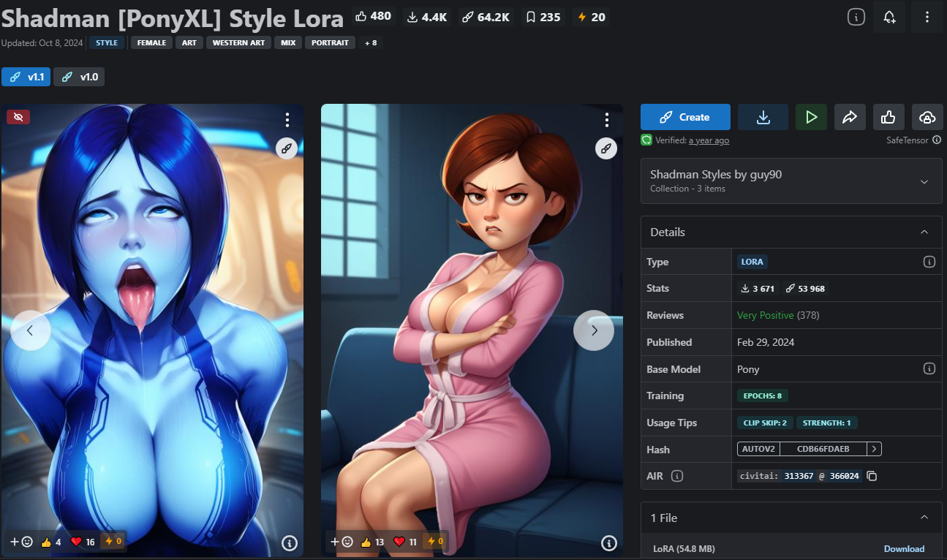Expand hash options with the arrow after CDB66FDAEB
The width and height of the screenshot is (947, 560).
(875, 449)
